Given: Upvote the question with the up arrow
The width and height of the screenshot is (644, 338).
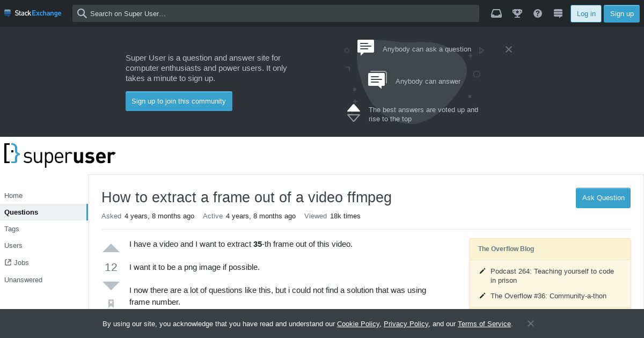Looking at the screenshot, I should [111, 248].
